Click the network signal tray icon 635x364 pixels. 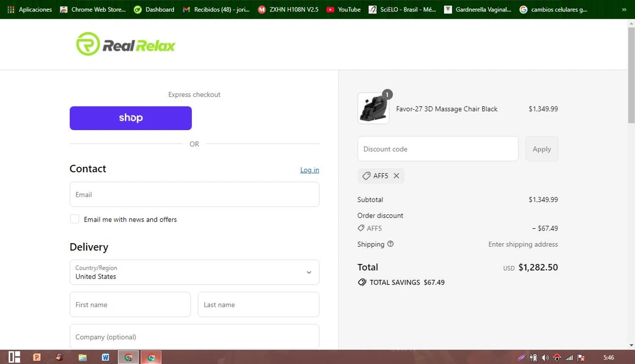point(569,358)
